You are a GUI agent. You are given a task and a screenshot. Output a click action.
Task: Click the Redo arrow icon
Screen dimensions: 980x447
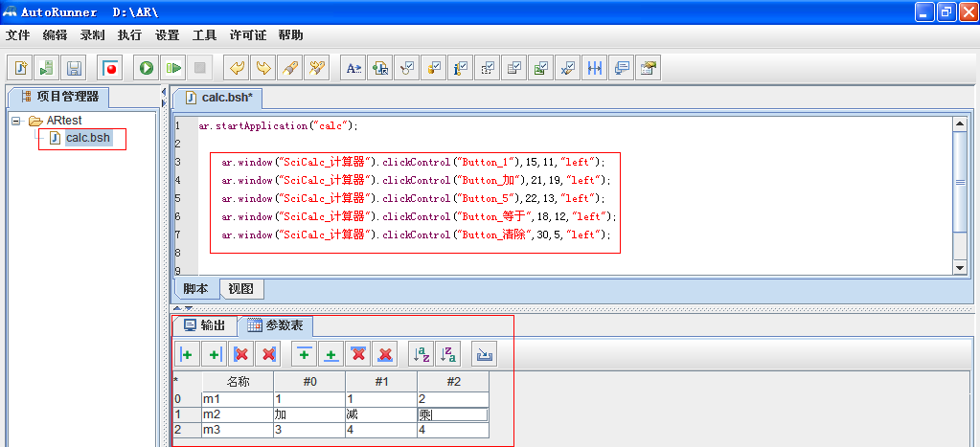pyautogui.click(x=262, y=68)
